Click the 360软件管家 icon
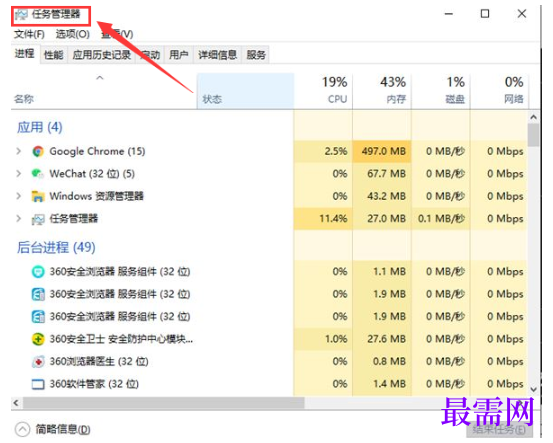This screenshot has width=553, height=443. coord(38,384)
